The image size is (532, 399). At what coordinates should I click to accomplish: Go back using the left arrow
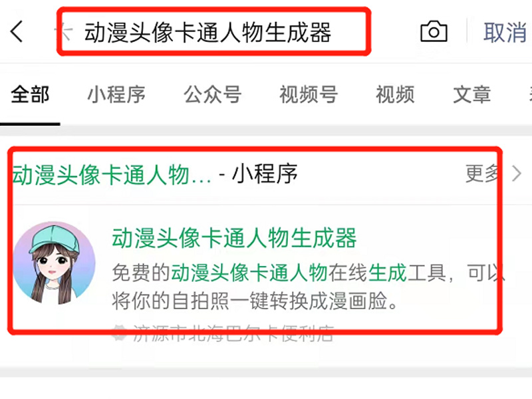[x=17, y=31]
